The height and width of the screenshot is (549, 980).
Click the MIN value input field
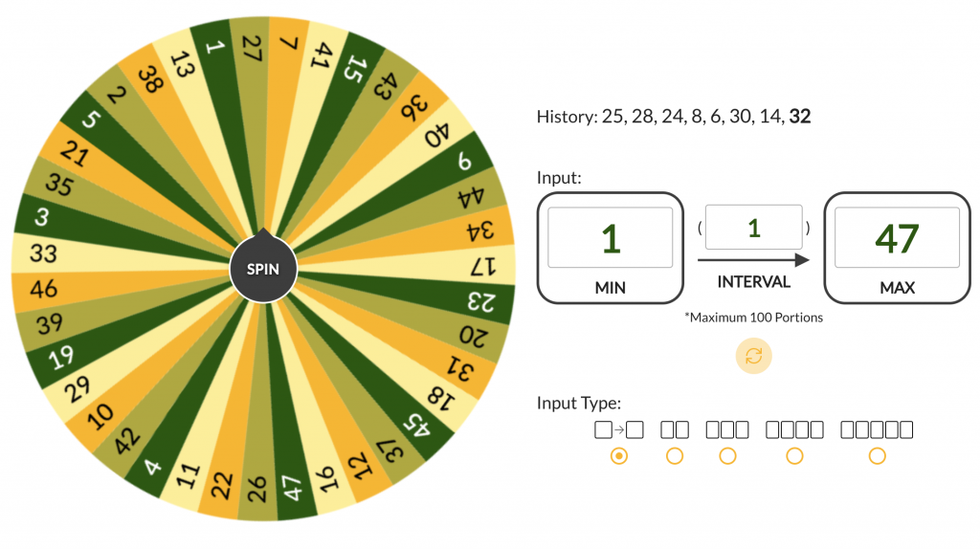coord(611,238)
